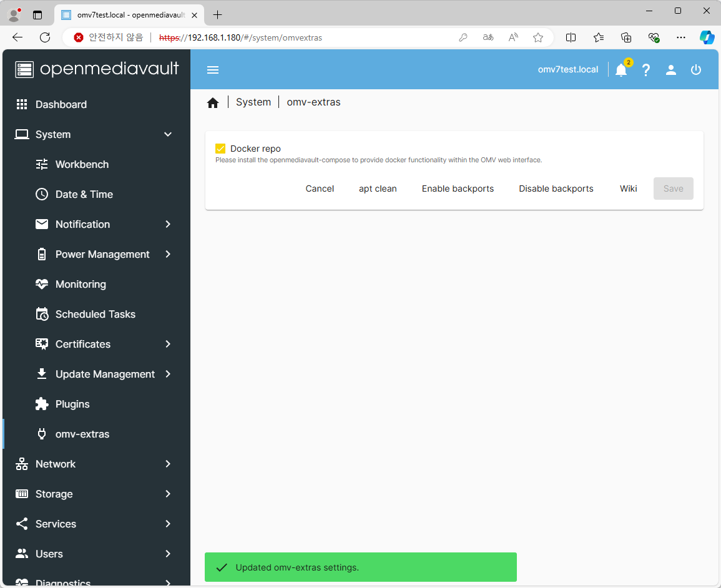This screenshot has width=721, height=588.
Task: Open the Dashboard menu item
Action: pyautogui.click(x=97, y=104)
